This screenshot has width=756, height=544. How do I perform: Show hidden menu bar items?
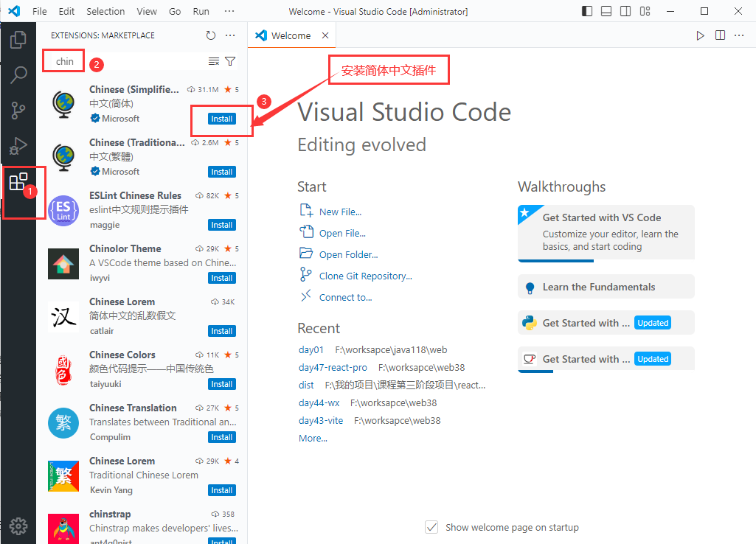point(229,11)
